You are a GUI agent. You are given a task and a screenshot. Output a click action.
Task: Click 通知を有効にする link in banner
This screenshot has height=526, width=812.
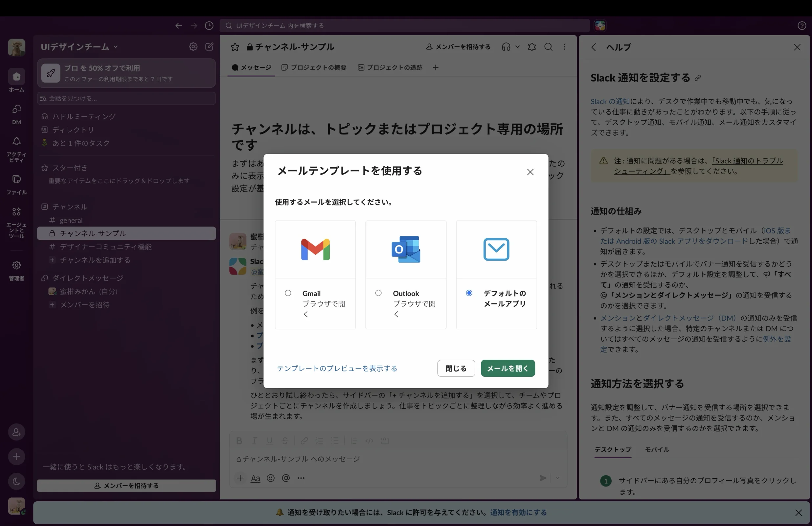tap(518, 512)
